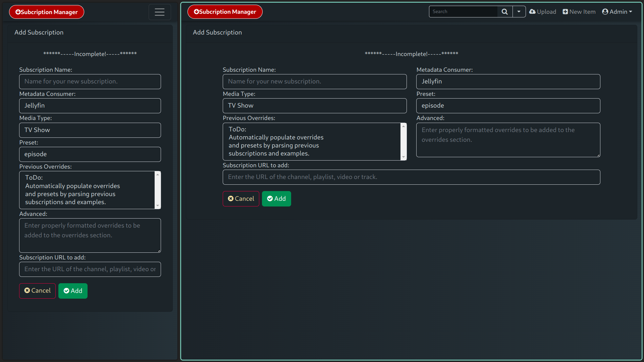Focus the Subscription URL field in left pane

point(90,269)
